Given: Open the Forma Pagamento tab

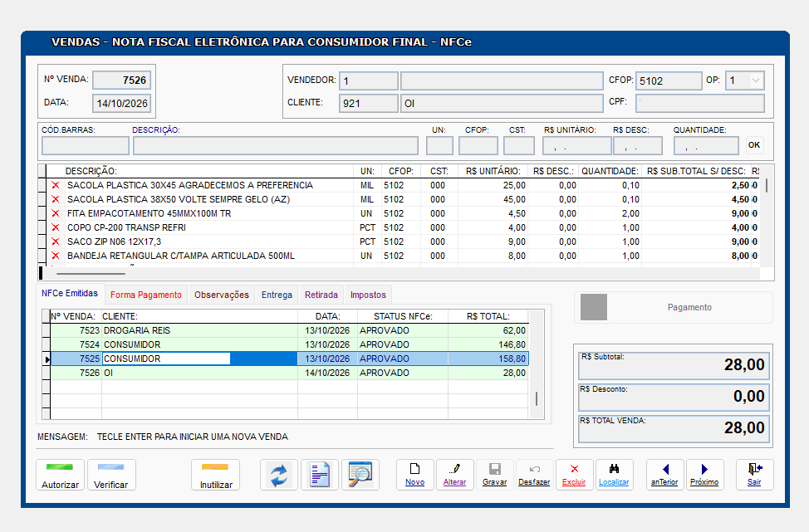Looking at the screenshot, I should click(x=146, y=295).
